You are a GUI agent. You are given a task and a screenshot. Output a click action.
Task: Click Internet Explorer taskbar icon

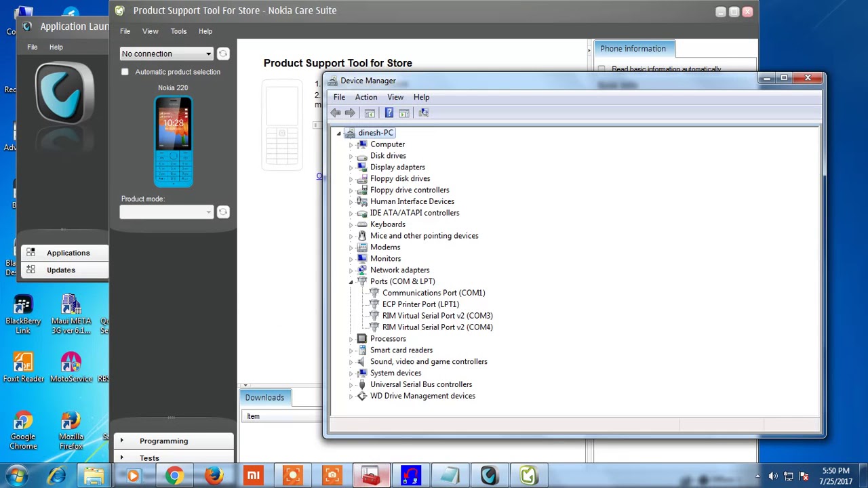pyautogui.click(x=56, y=476)
